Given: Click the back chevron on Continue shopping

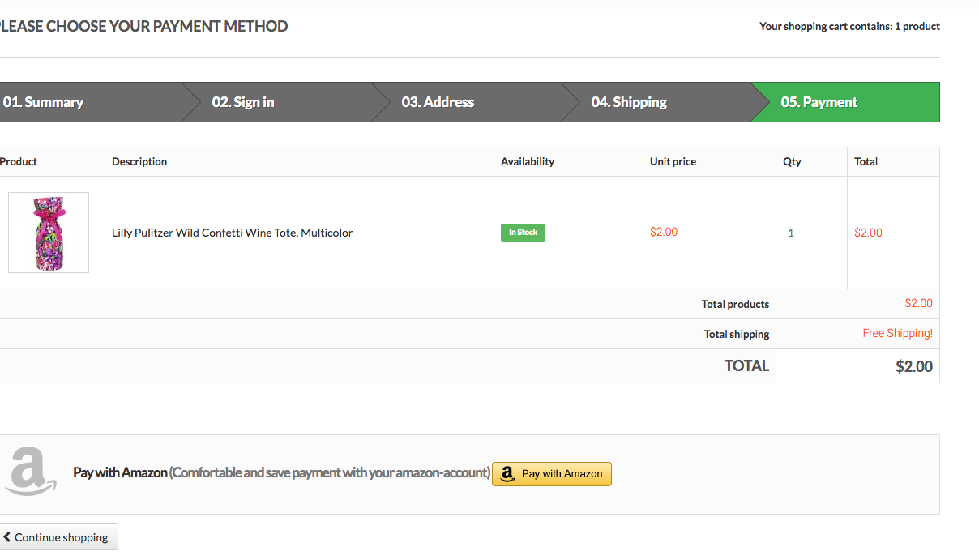Looking at the screenshot, I should [6, 536].
